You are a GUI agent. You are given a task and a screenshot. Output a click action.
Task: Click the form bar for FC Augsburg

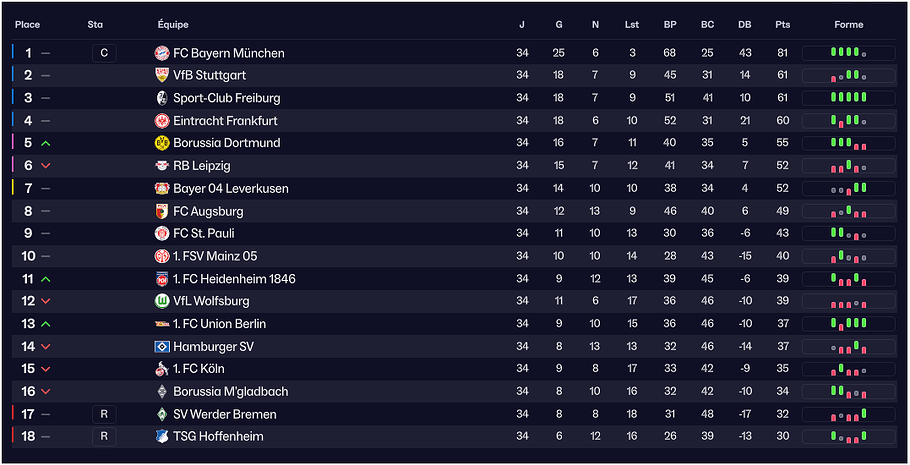pos(848,211)
